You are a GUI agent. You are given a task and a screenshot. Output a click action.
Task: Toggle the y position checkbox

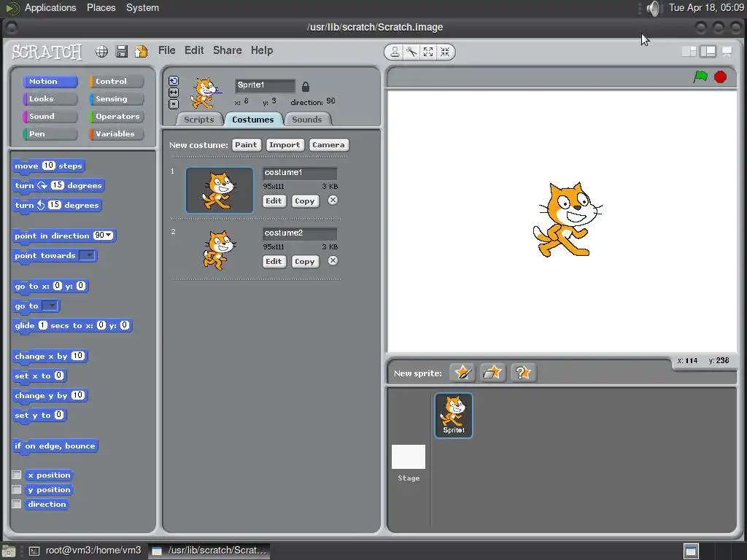(x=17, y=489)
